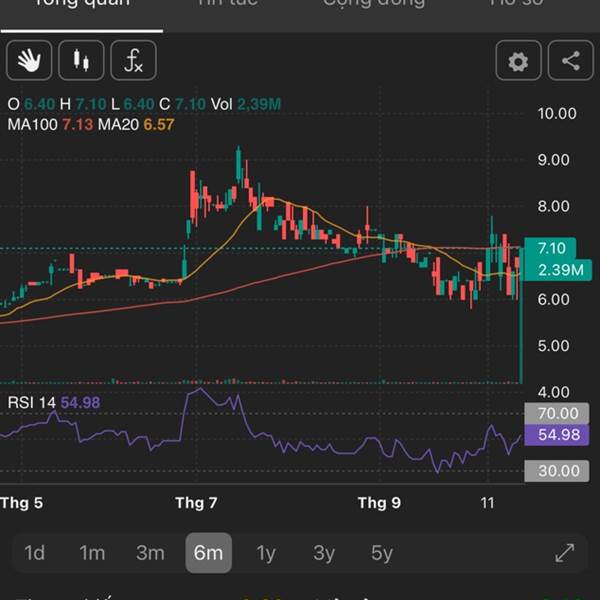This screenshot has height=600, width=600.
Task: Open the candlestick chart type selector
Action: click(x=81, y=60)
